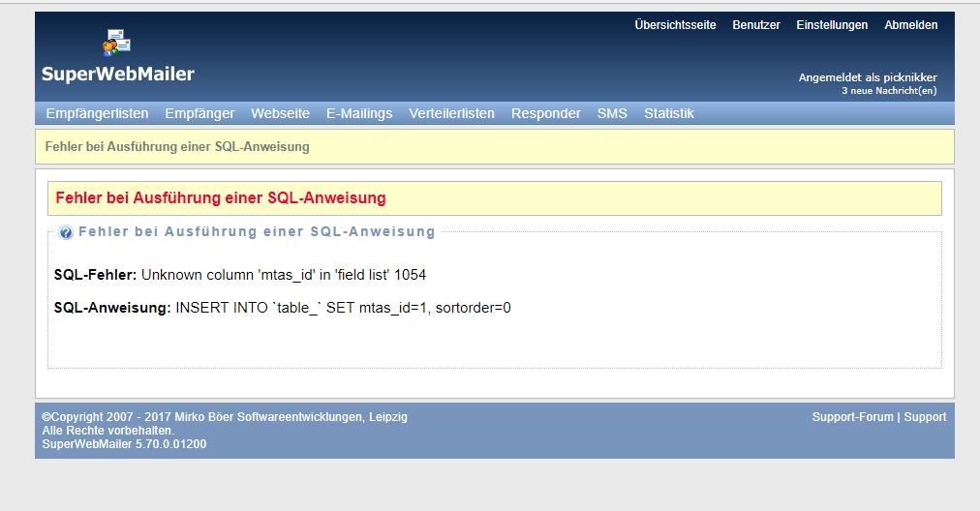Open the Empfänger menu
The height and width of the screenshot is (511, 980).
click(x=199, y=113)
